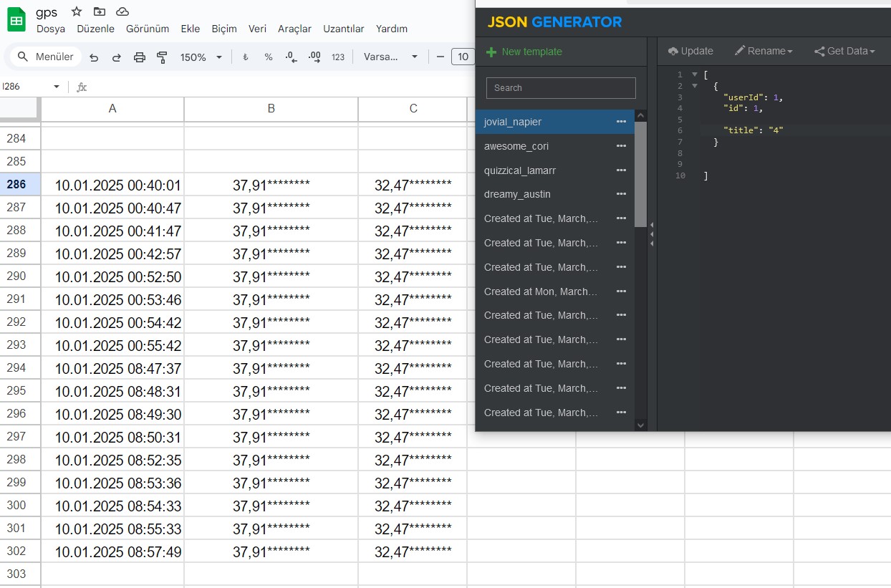Viewport: 891px width, 588px height.
Task: Open the Uzantılar menu
Action: point(344,29)
